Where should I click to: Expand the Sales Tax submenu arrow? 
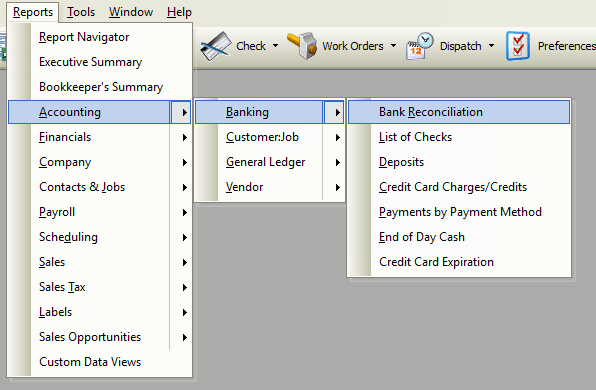tap(185, 287)
